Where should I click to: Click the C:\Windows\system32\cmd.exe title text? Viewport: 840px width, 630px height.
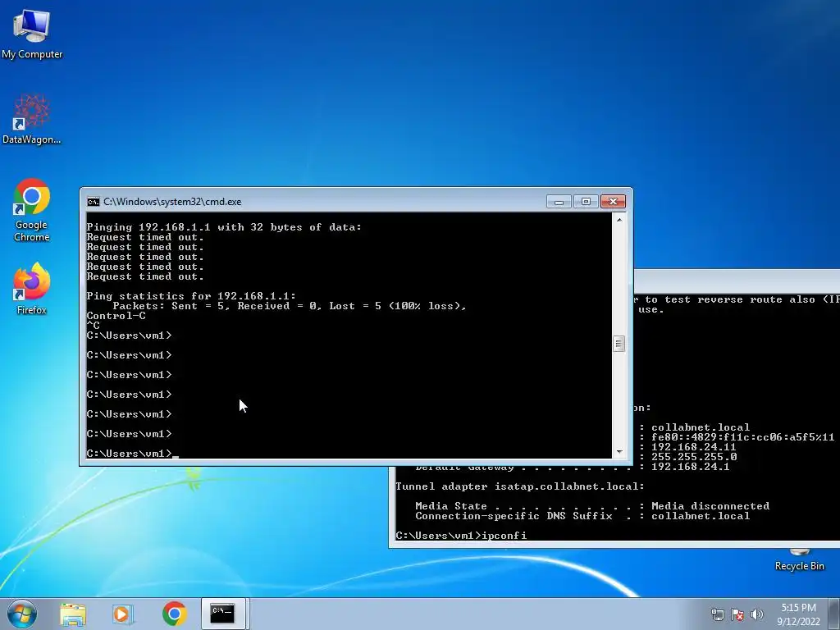pos(172,202)
